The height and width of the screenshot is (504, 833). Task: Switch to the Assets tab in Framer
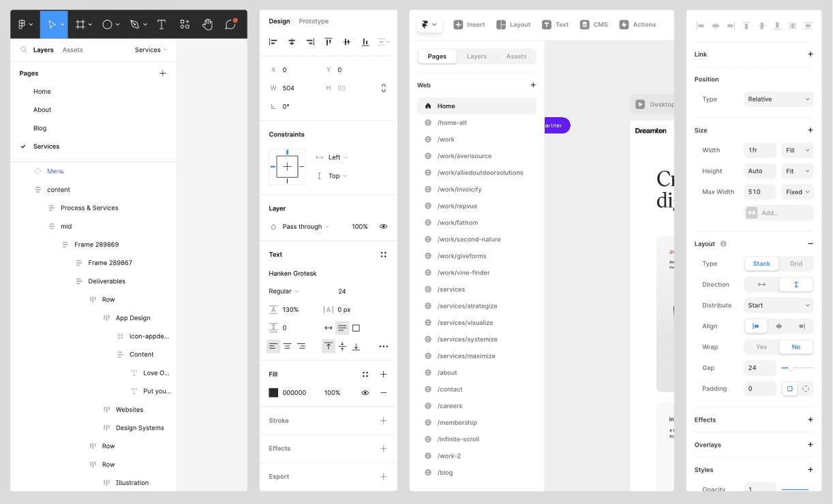516,57
